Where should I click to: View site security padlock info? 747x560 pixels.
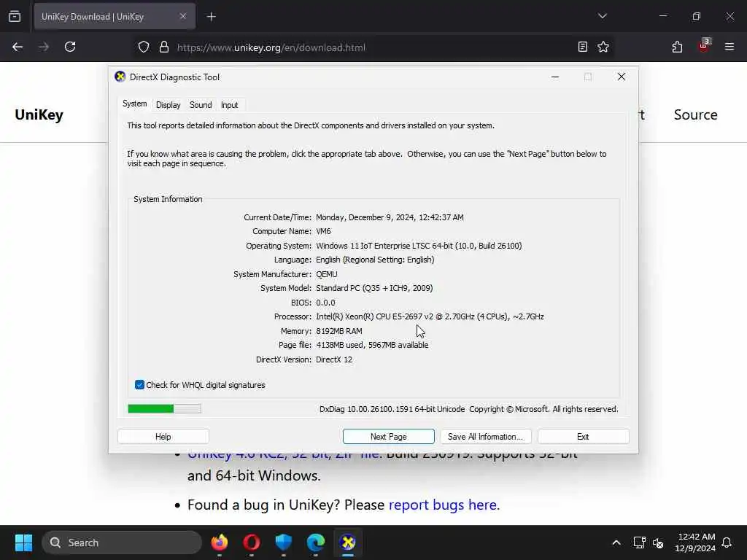(164, 47)
